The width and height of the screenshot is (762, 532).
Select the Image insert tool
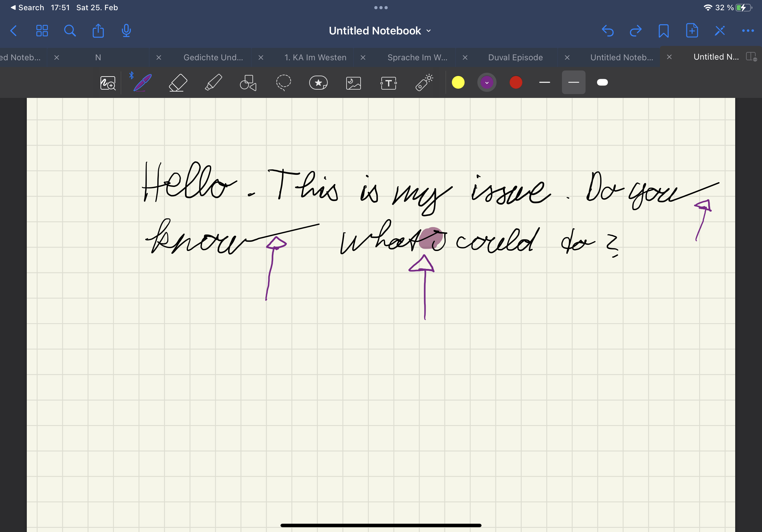tap(354, 83)
